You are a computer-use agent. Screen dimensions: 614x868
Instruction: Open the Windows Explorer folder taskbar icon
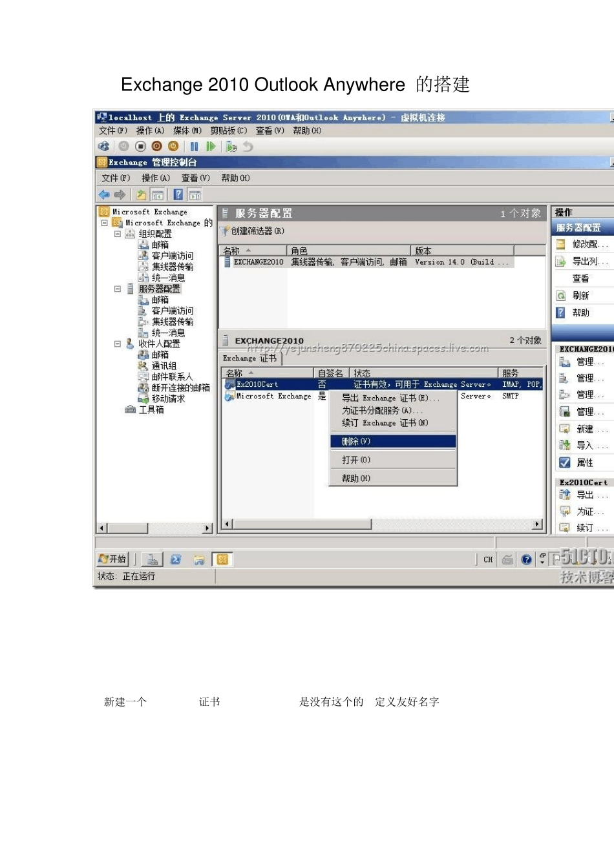pyautogui.click(x=199, y=560)
